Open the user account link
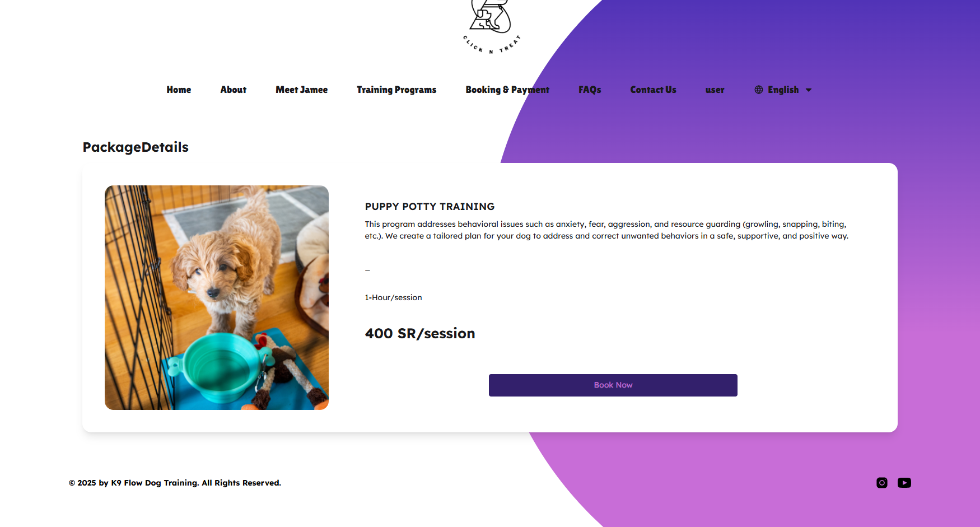Image resolution: width=980 pixels, height=527 pixels. click(x=715, y=90)
